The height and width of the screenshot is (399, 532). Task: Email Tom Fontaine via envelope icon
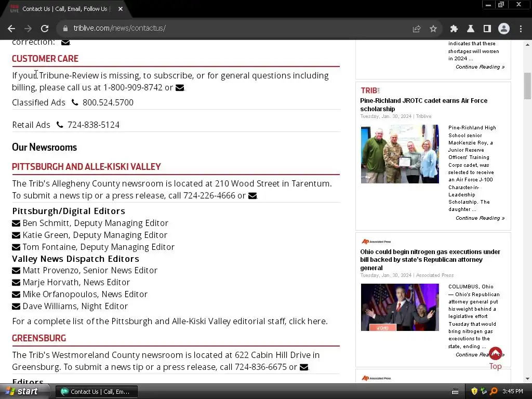[x=16, y=247]
